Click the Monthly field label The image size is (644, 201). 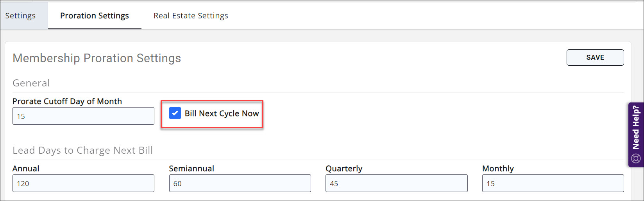tap(498, 169)
